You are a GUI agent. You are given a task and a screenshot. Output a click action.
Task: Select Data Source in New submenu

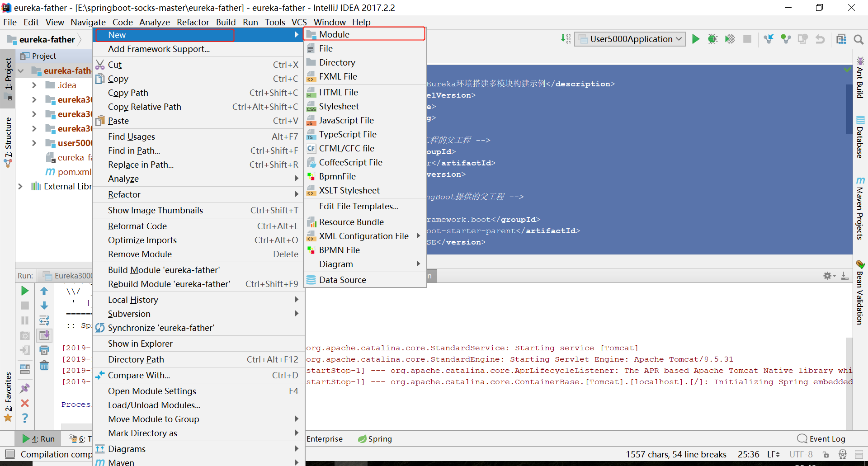[365, 280]
